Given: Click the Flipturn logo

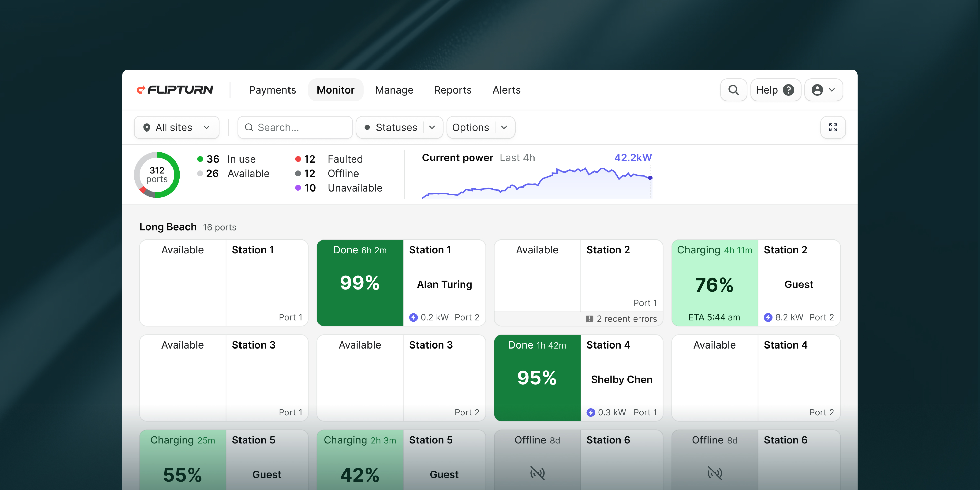Looking at the screenshot, I should [x=175, y=90].
